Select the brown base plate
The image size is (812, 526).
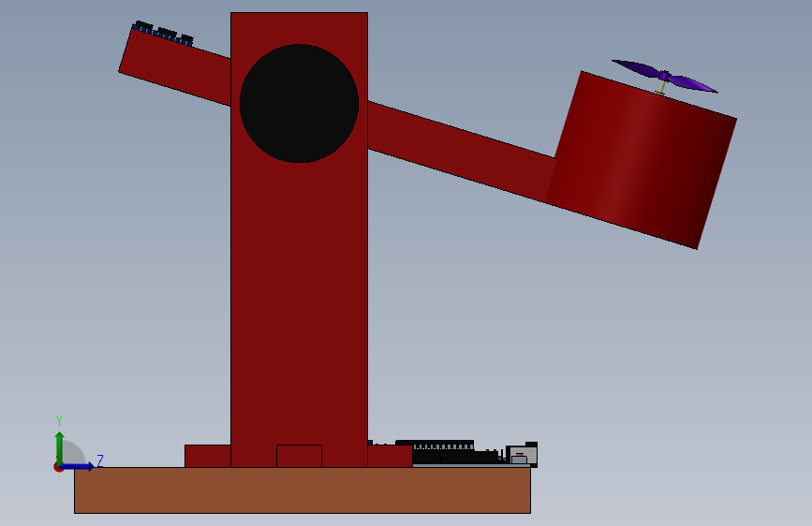(303, 490)
